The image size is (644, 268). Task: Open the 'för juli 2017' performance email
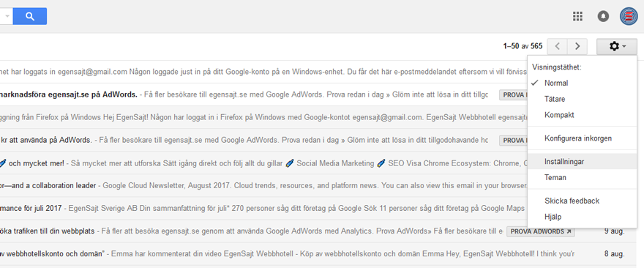(263, 209)
